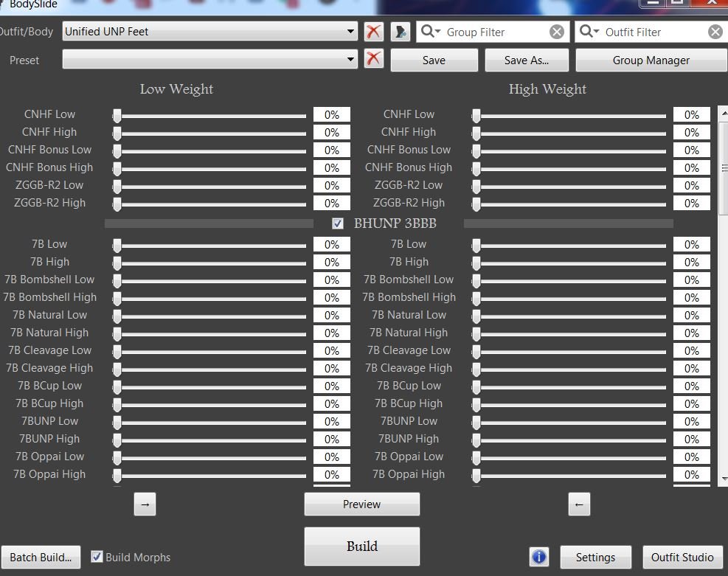
Task: Copy low weight values to high with right arrow
Action: click(145, 504)
